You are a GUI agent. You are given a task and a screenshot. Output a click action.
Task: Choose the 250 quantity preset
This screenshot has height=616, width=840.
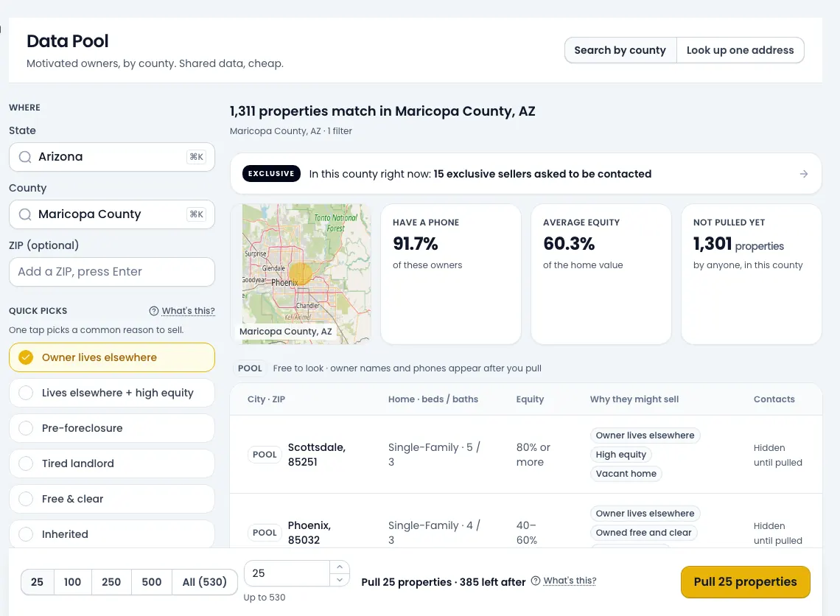coord(111,581)
